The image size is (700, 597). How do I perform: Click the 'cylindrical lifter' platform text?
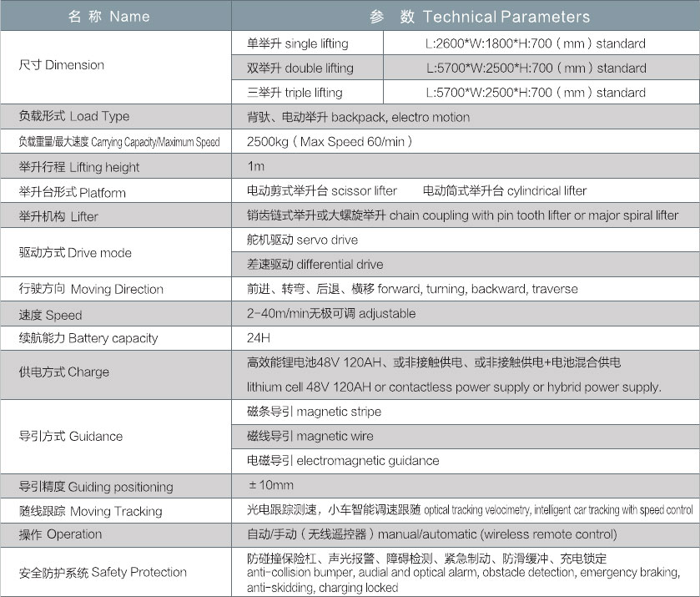[x=505, y=191]
